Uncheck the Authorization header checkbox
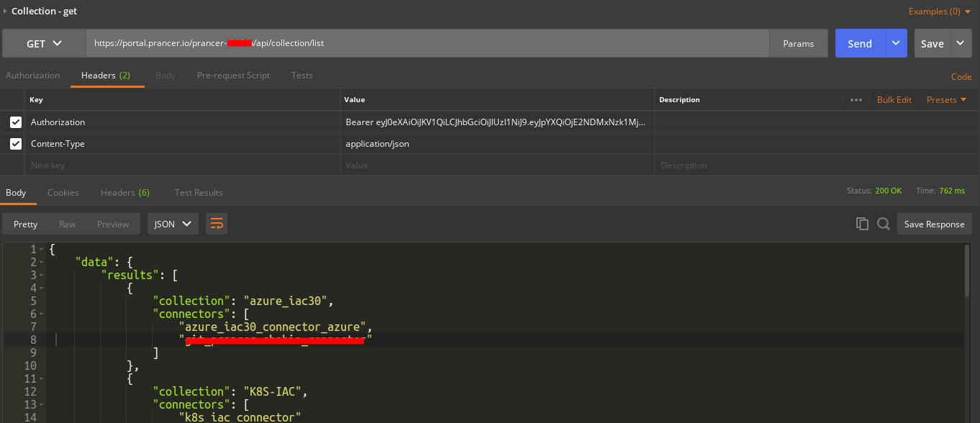Screen dimensions: 980x423 coord(16,122)
